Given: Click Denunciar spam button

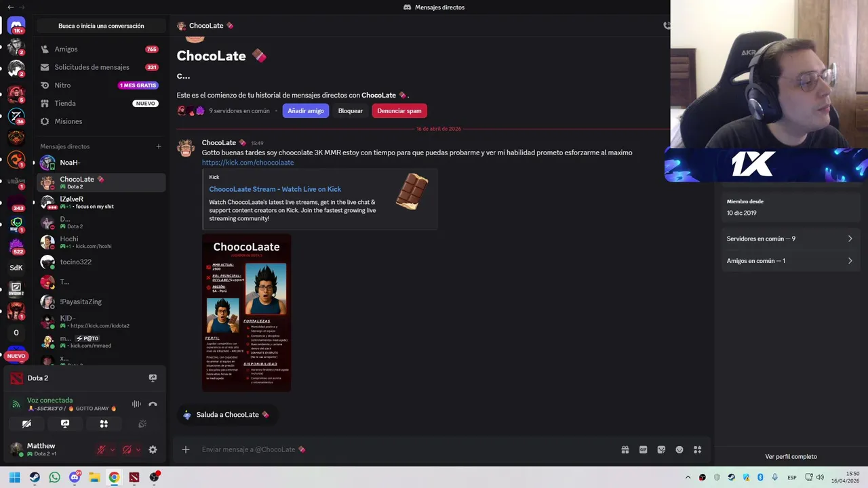Looking at the screenshot, I should point(399,110).
